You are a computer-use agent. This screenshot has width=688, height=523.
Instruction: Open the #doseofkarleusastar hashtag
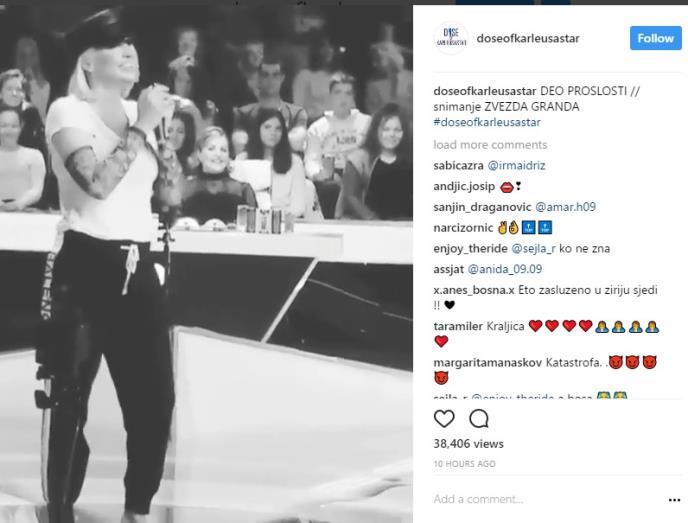(487, 122)
